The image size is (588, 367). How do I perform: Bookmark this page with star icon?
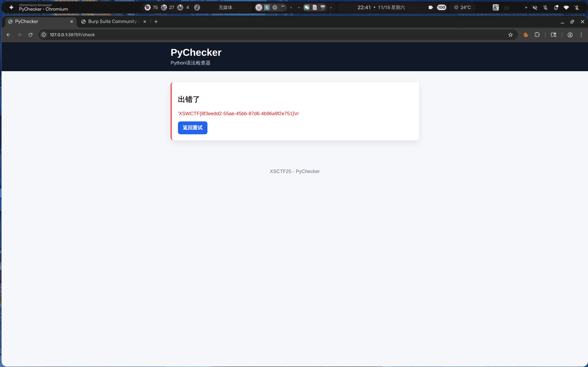click(510, 35)
